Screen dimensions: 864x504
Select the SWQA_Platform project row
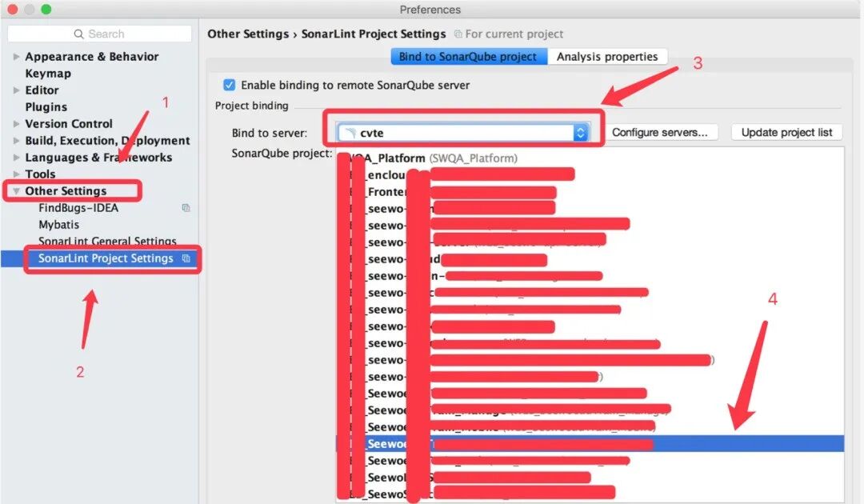tap(590, 158)
